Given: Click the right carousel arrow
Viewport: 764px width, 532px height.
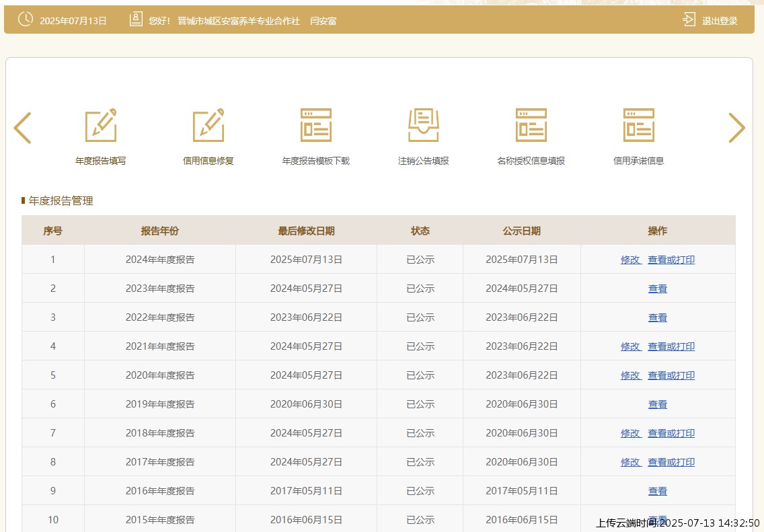Looking at the screenshot, I should coord(736,128).
